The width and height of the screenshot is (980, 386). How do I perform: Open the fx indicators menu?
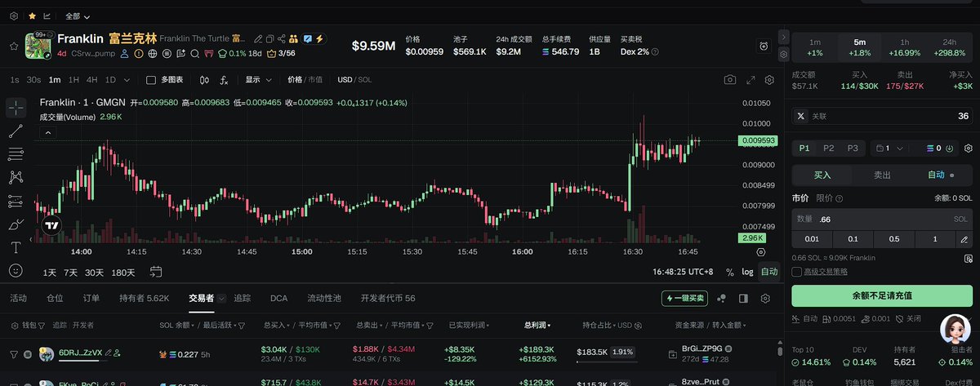(x=225, y=80)
